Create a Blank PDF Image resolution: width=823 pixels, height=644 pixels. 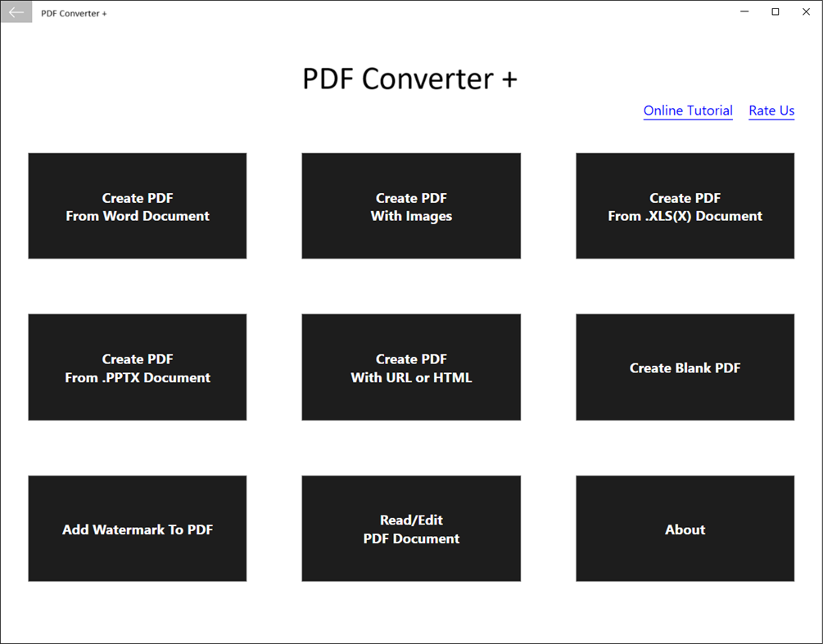point(685,367)
